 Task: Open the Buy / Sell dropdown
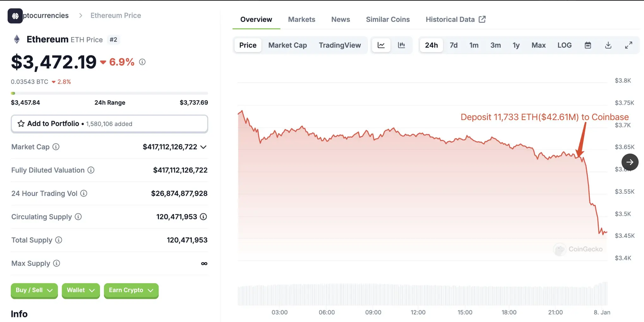(x=34, y=290)
